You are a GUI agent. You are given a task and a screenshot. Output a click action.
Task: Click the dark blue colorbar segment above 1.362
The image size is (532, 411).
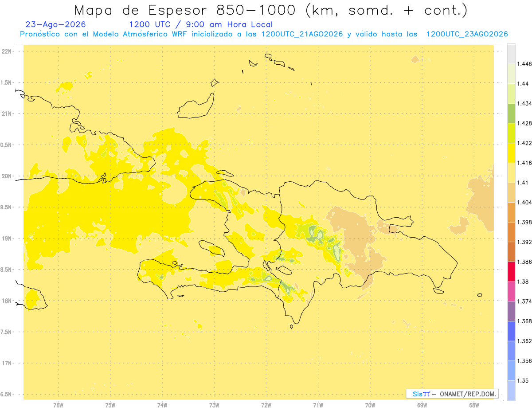click(x=511, y=331)
